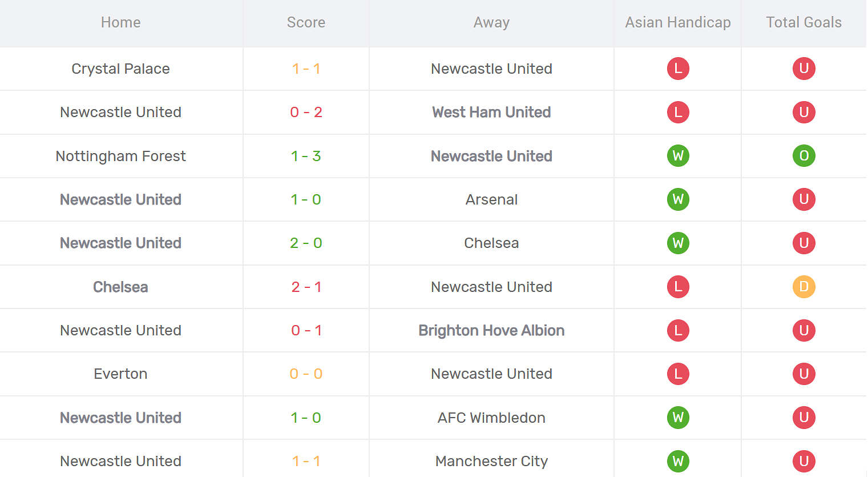Click the U badge in the AFC Wimbledon row
This screenshot has width=868, height=477.
click(x=804, y=418)
